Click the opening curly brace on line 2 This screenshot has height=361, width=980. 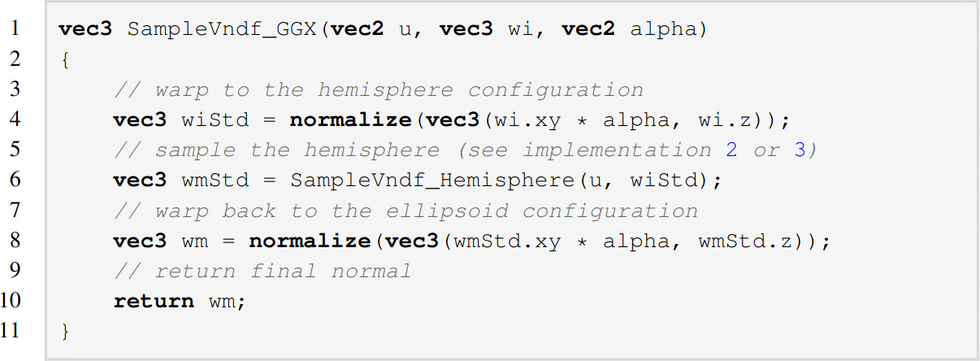click(x=64, y=60)
